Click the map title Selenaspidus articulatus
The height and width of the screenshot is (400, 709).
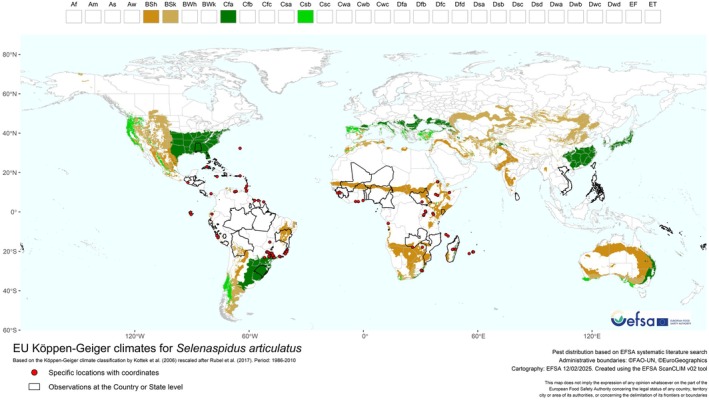(x=239, y=348)
